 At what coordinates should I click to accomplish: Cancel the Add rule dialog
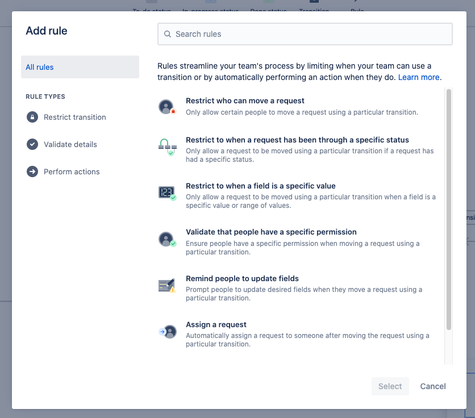(x=433, y=386)
